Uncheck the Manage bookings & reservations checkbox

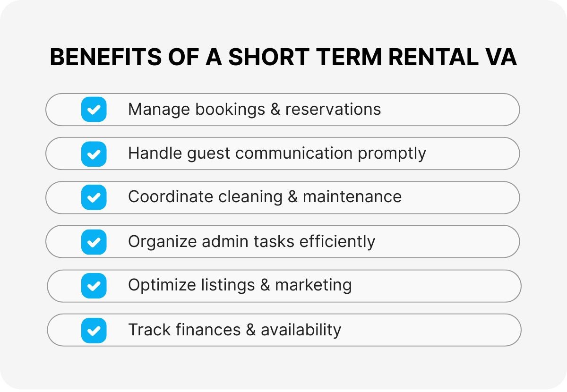(x=94, y=110)
